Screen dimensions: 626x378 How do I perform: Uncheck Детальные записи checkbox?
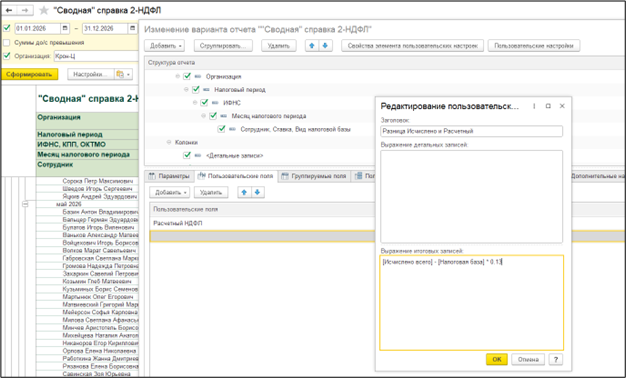tap(187, 155)
